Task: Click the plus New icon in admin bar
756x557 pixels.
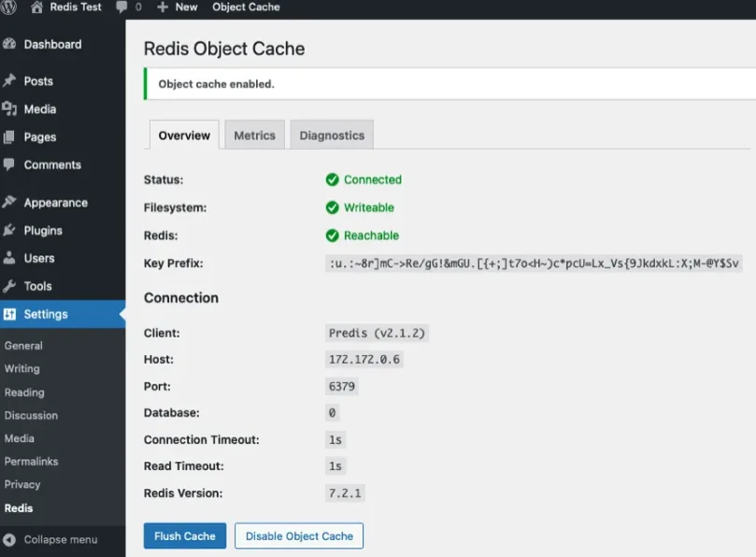Action: point(162,7)
